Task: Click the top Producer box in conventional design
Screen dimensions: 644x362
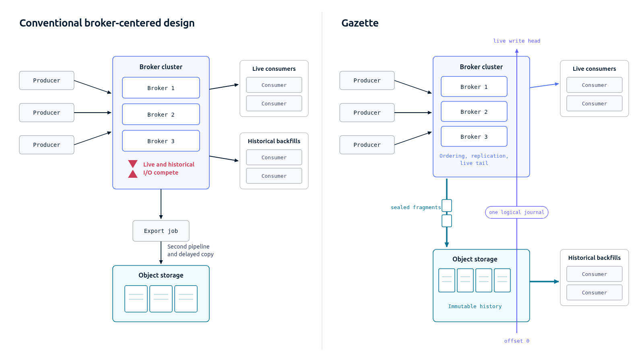Action: point(47,80)
